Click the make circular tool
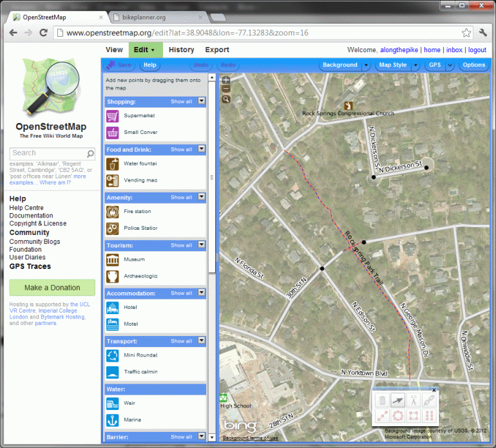The width and height of the screenshot is (496, 448). [397, 415]
